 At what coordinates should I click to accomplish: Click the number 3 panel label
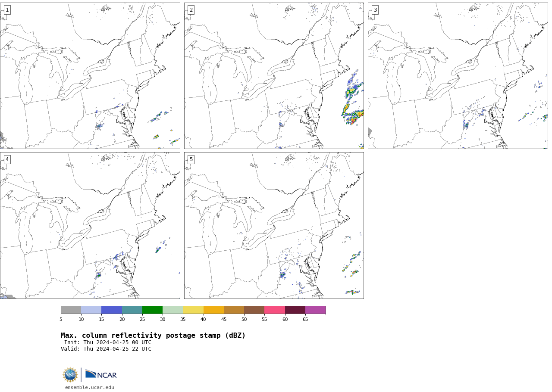coord(375,10)
